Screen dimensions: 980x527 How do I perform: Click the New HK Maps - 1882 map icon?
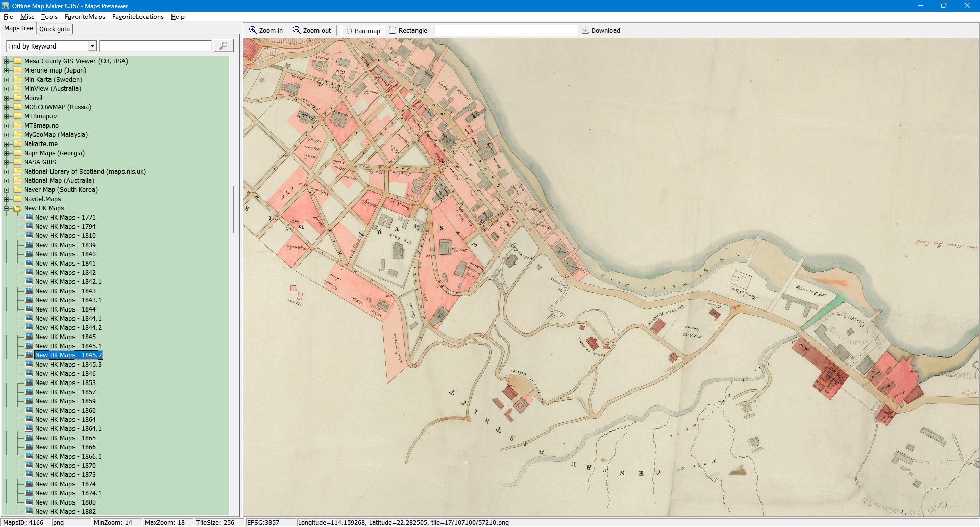29,512
